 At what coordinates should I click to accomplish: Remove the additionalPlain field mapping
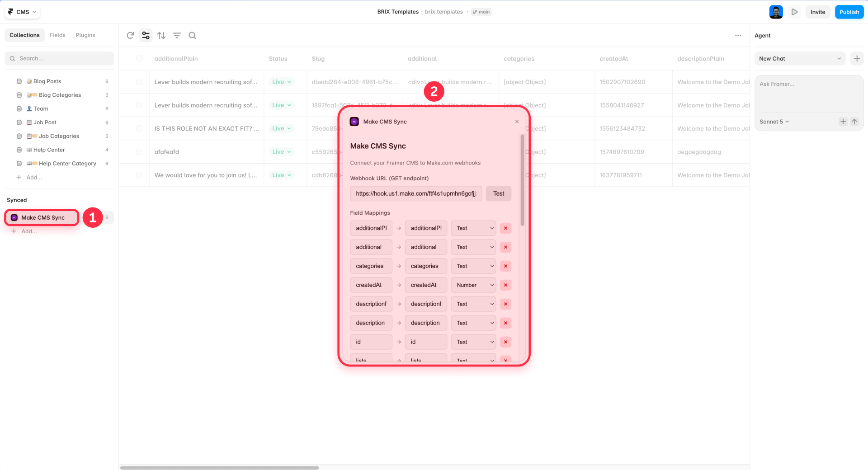505,228
